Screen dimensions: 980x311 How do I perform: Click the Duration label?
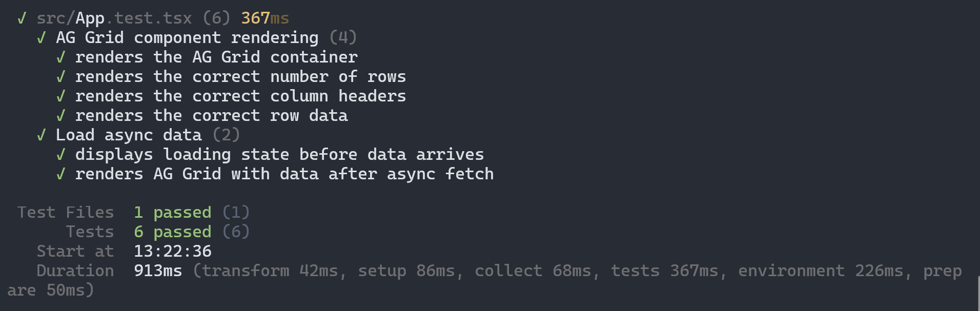click(x=75, y=271)
